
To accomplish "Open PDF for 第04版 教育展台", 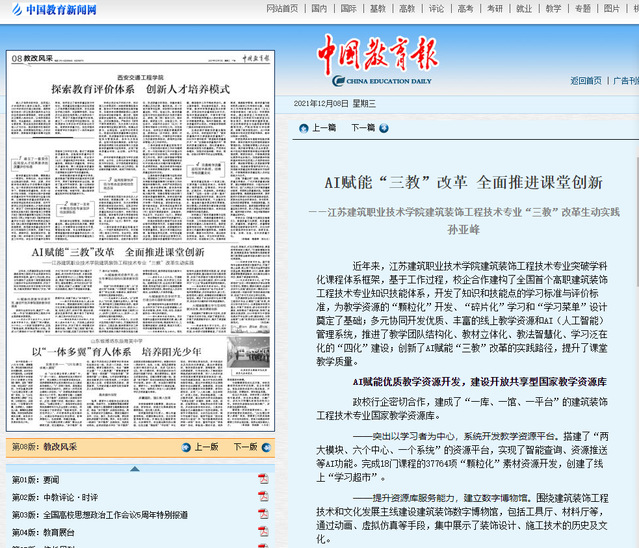I will (263, 532).
